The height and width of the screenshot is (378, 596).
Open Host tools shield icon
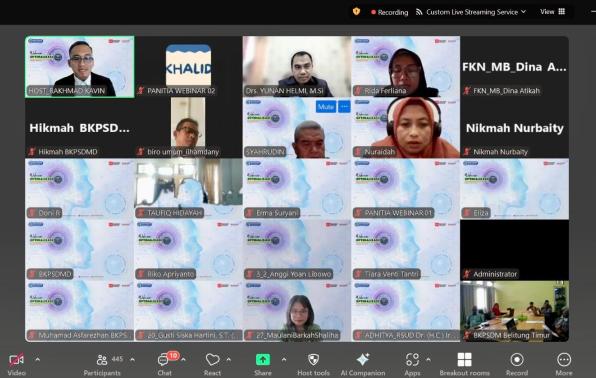[x=313, y=359]
